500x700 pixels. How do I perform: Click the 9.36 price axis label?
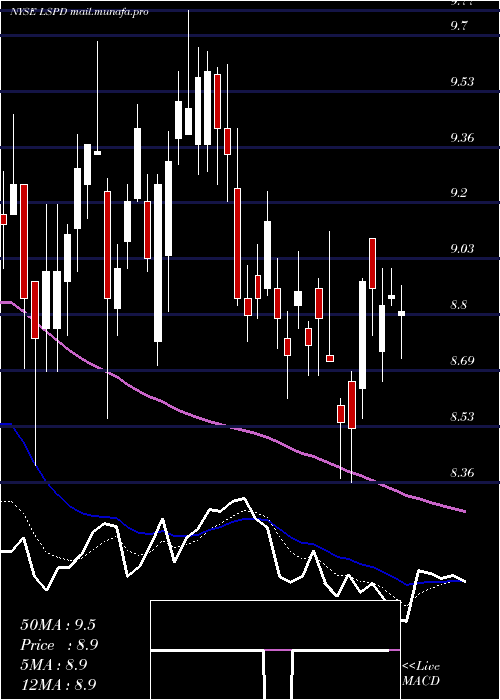pos(462,138)
